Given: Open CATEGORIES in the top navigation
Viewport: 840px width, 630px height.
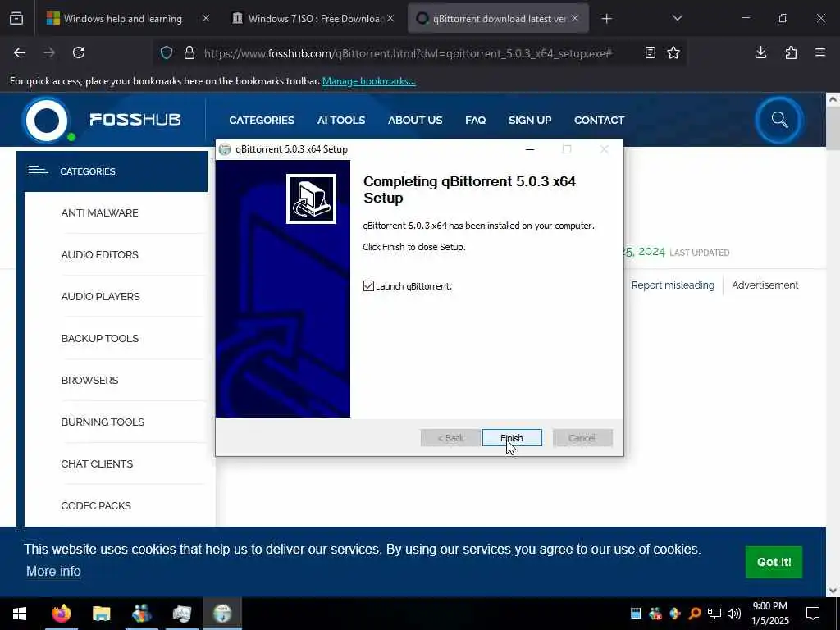Looking at the screenshot, I should click(262, 120).
